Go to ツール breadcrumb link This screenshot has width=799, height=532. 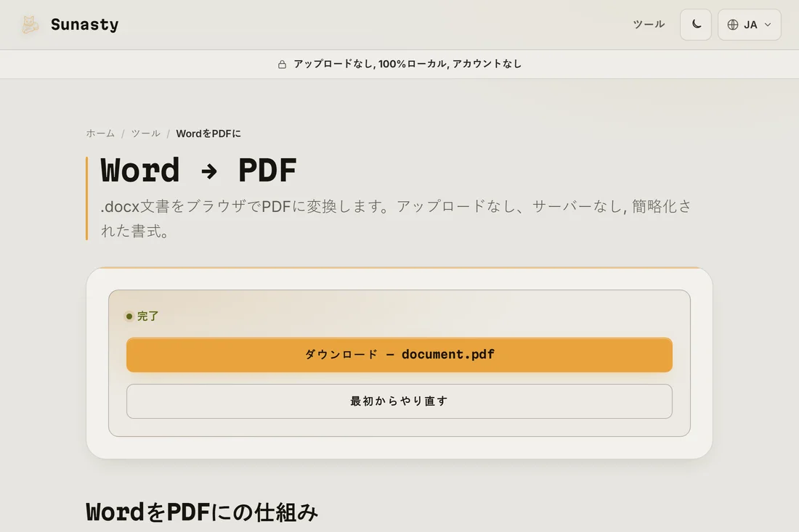coord(146,134)
